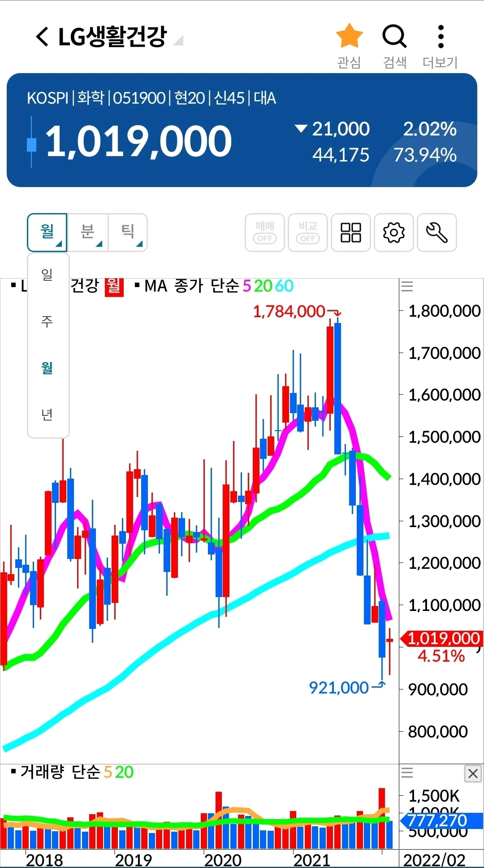The image size is (484, 868).
Task: Click the 1,800,000 price axis label
Action: (x=445, y=311)
